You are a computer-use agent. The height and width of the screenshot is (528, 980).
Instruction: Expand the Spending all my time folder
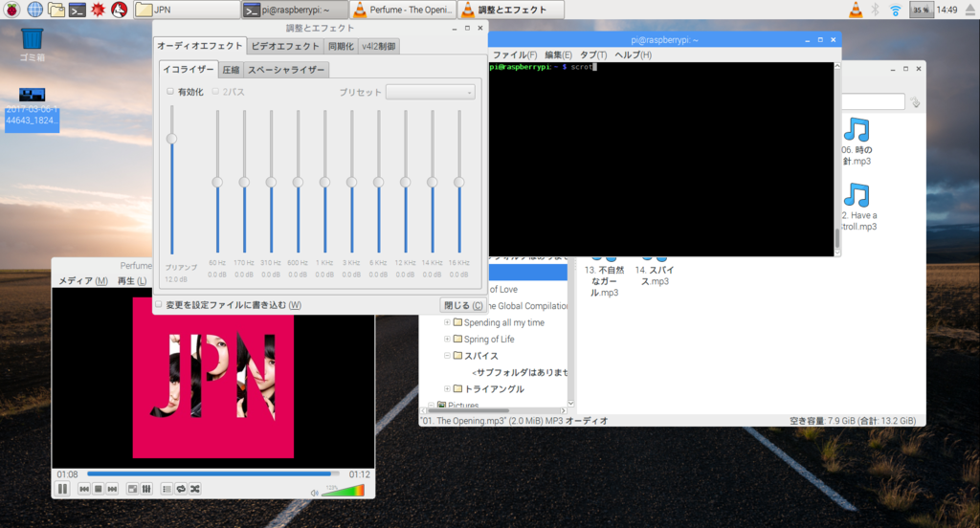[447, 322]
